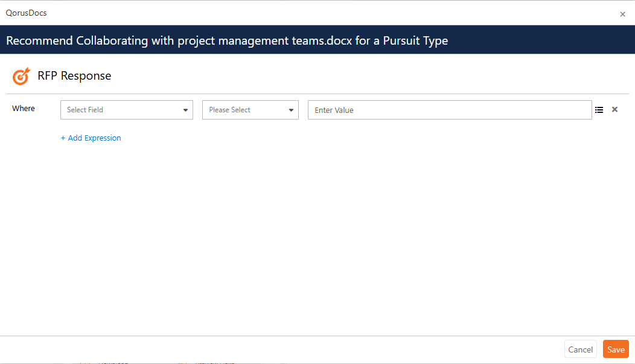635x364 pixels.
Task: Click the Where label
Action: [x=24, y=109]
